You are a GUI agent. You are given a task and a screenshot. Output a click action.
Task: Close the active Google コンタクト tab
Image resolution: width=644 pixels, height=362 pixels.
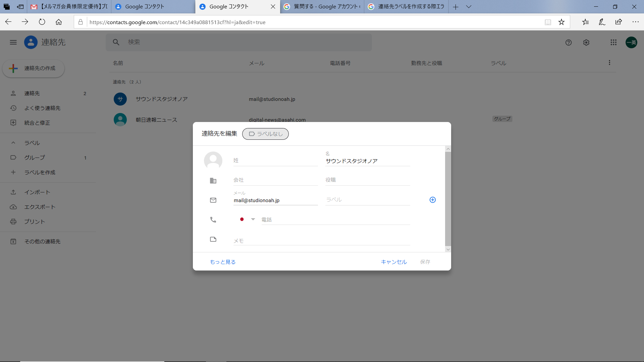coord(273,7)
